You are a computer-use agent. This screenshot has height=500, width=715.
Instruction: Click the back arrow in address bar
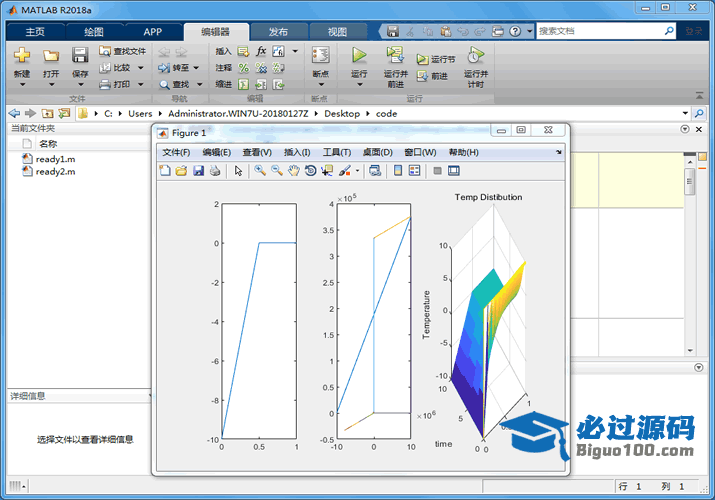[14, 113]
